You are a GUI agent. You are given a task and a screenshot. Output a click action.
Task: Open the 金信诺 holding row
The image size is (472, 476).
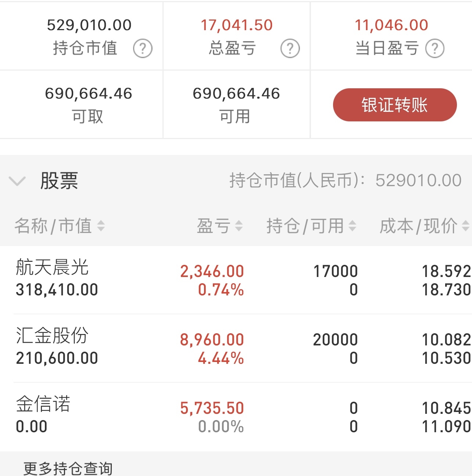pyautogui.click(x=236, y=417)
